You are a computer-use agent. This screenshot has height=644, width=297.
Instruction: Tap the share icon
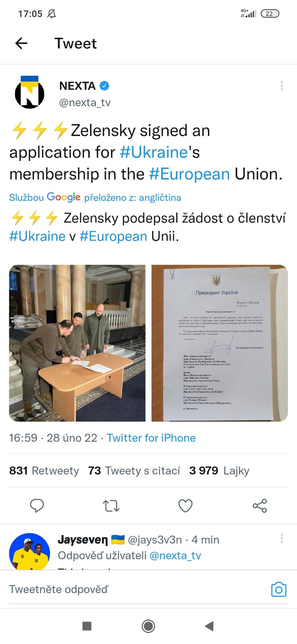[x=260, y=506]
